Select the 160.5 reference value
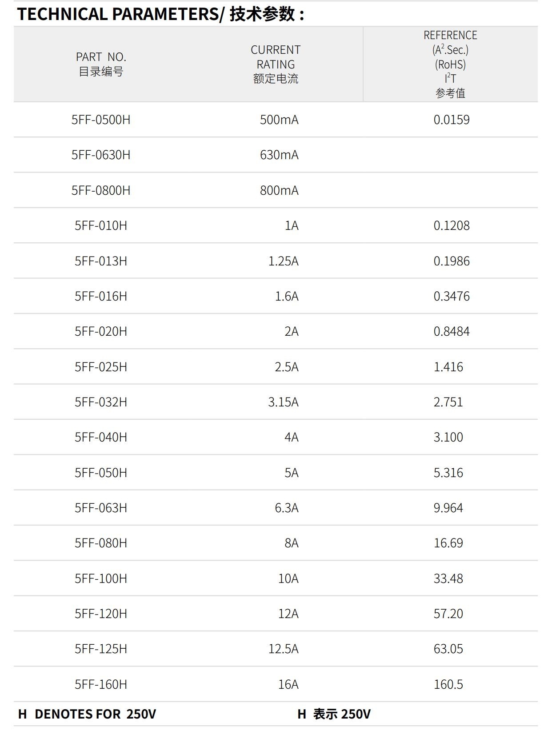 point(448,684)
